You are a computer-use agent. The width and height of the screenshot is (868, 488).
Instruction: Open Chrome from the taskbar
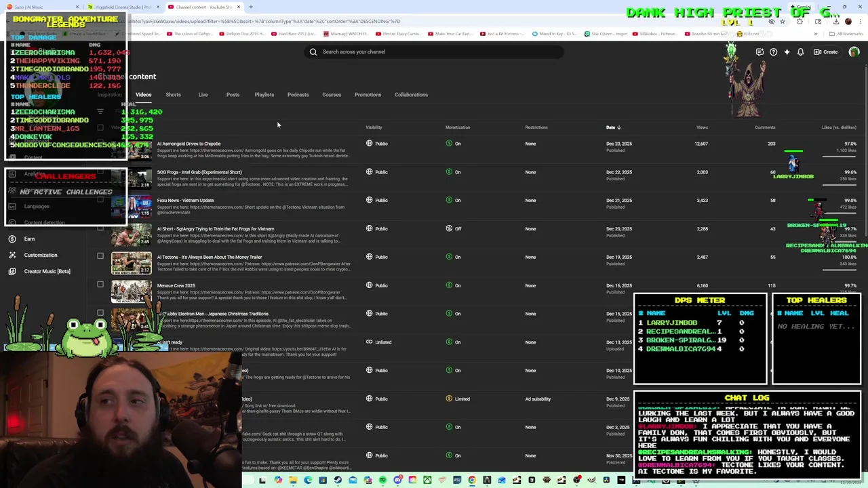pos(472,481)
